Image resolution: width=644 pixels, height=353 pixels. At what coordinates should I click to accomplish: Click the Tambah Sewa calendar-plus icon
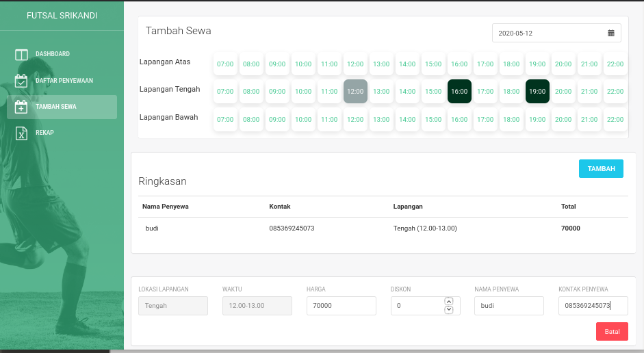click(21, 107)
